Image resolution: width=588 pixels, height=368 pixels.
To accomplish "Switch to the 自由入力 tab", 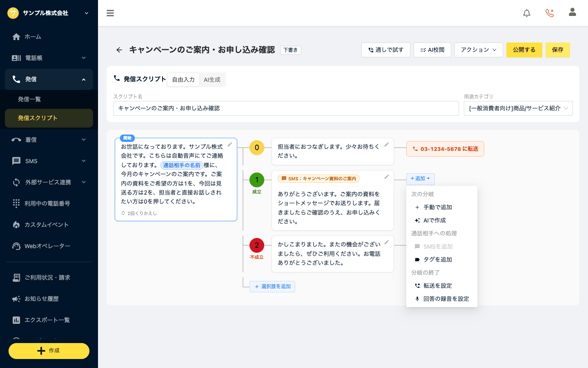I will pos(183,80).
